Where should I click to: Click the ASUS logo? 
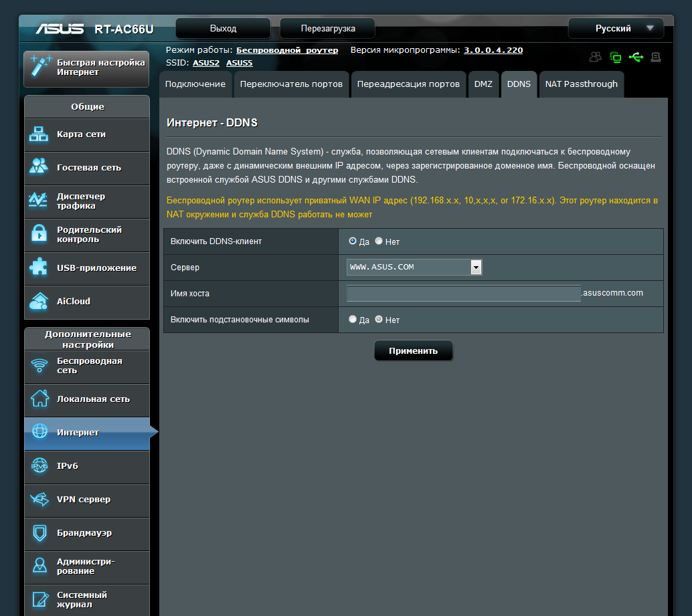(x=60, y=29)
